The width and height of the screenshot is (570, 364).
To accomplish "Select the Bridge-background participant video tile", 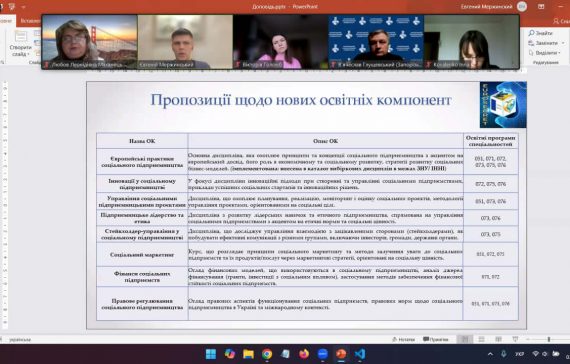I will click(90, 42).
